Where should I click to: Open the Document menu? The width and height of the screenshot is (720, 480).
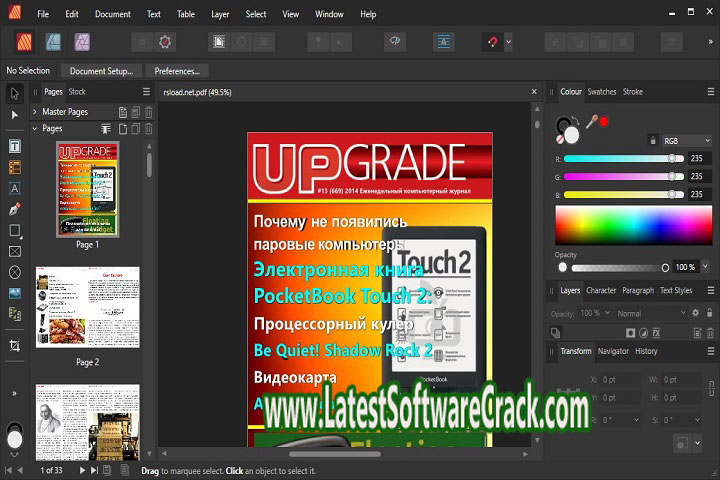tap(112, 14)
